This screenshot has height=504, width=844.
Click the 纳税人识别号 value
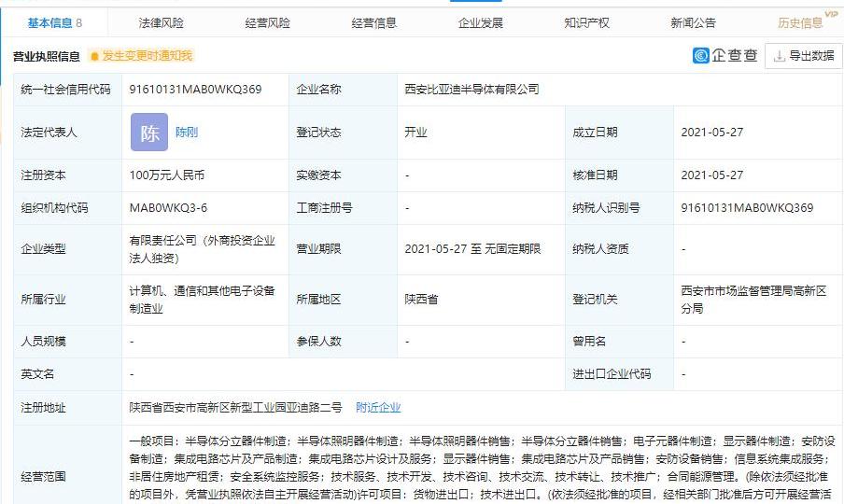747,207
